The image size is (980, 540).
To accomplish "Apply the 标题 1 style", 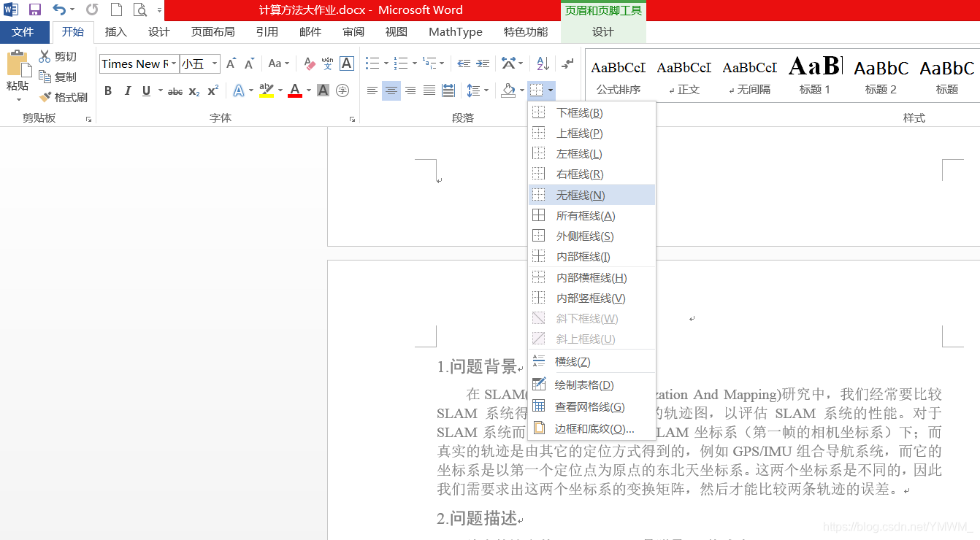I will (x=815, y=76).
